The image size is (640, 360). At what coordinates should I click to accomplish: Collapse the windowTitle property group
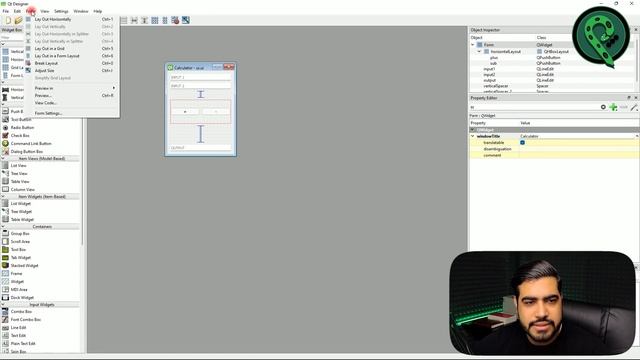pyautogui.click(x=473, y=136)
